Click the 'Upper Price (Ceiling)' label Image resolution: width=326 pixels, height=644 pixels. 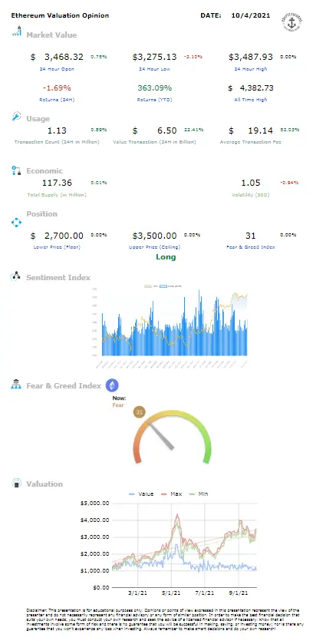tap(154, 247)
